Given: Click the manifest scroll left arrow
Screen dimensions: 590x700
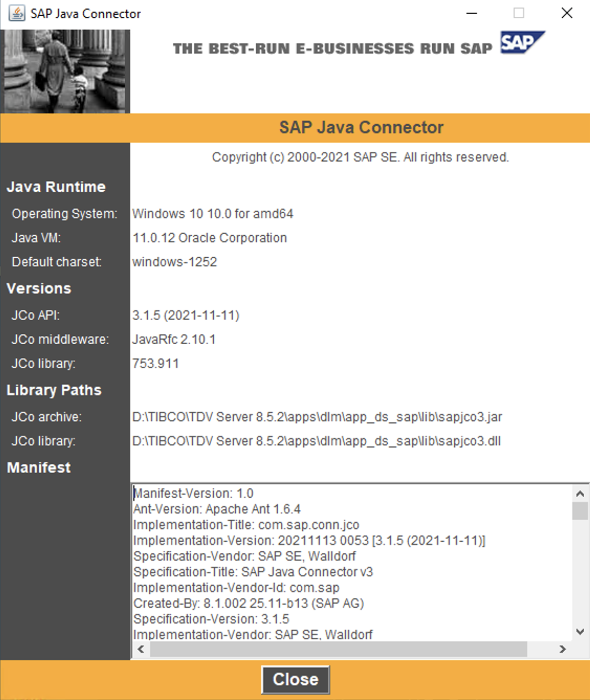Looking at the screenshot, I should click(x=140, y=649).
